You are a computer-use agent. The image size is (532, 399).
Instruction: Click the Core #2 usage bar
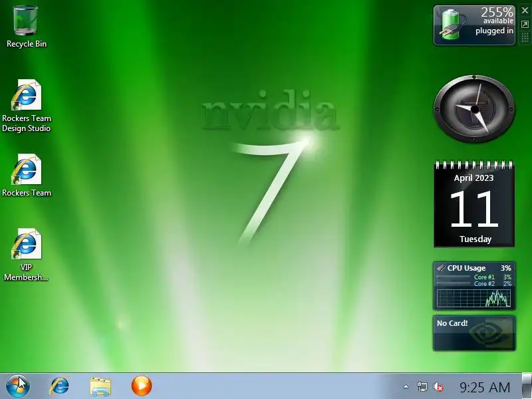tap(454, 284)
